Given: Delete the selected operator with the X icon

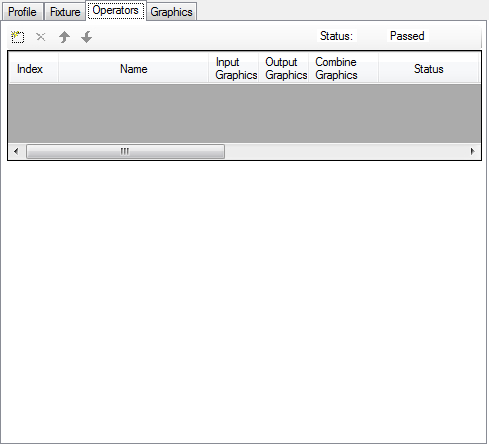Looking at the screenshot, I should coord(41,37).
